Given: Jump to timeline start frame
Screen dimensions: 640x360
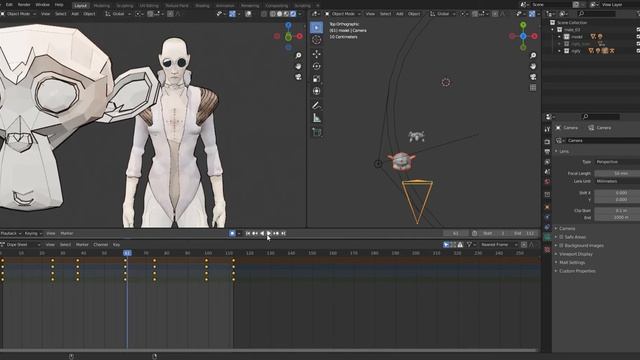Looking at the screenshot, I should [x=248, y=233].
